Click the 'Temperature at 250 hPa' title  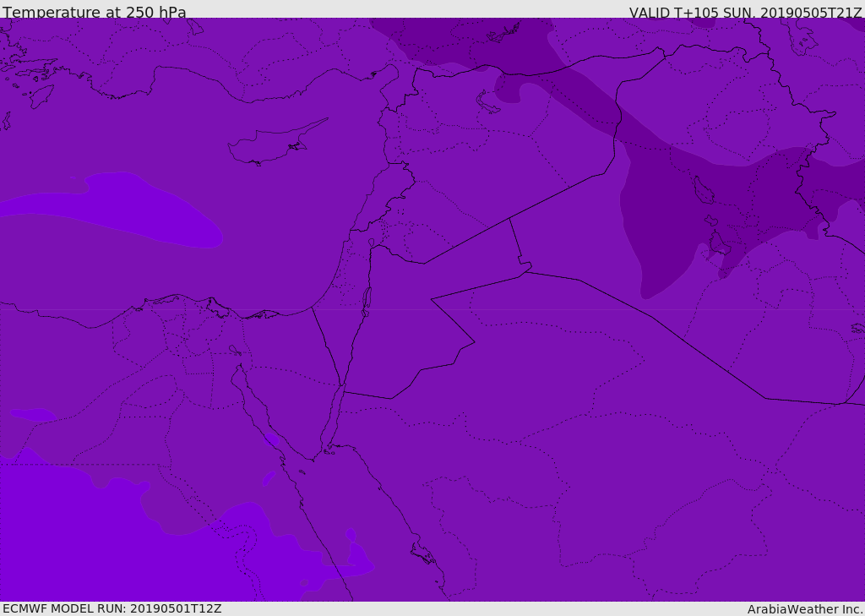coord(95,12)
